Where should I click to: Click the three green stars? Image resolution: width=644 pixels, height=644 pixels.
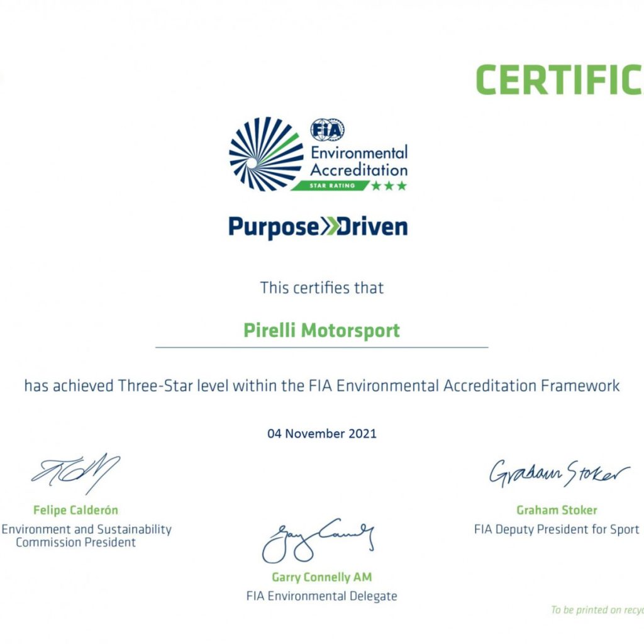click(x=389, y=186)
